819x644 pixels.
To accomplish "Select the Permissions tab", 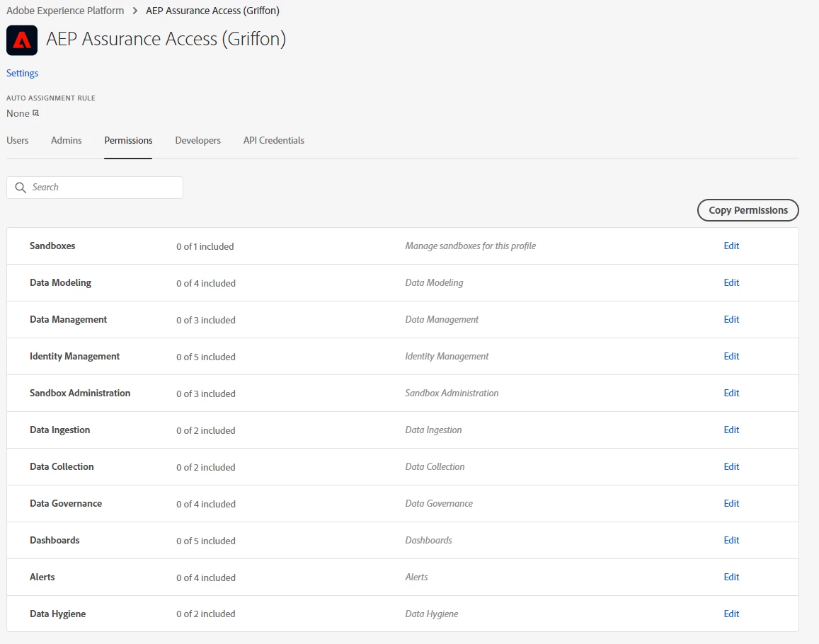I will click(129, 141).
